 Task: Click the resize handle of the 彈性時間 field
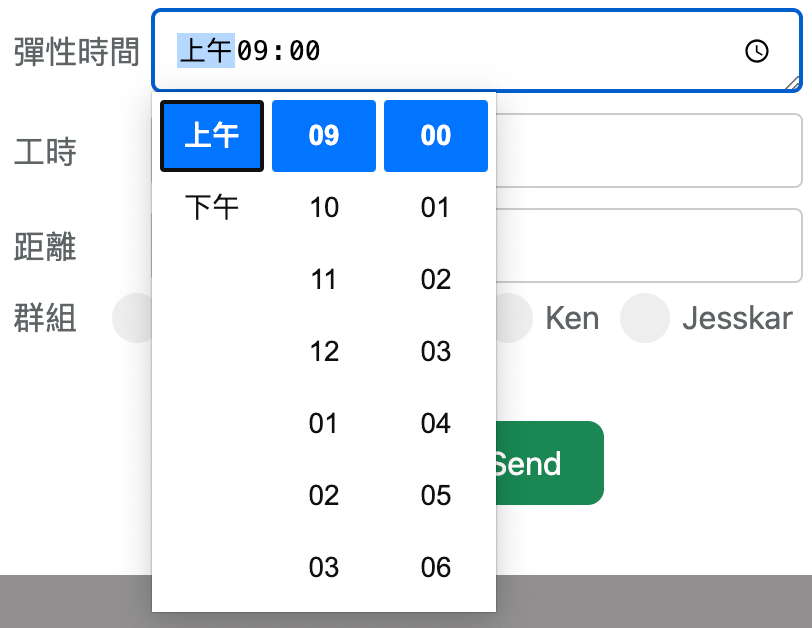[793, 84]
